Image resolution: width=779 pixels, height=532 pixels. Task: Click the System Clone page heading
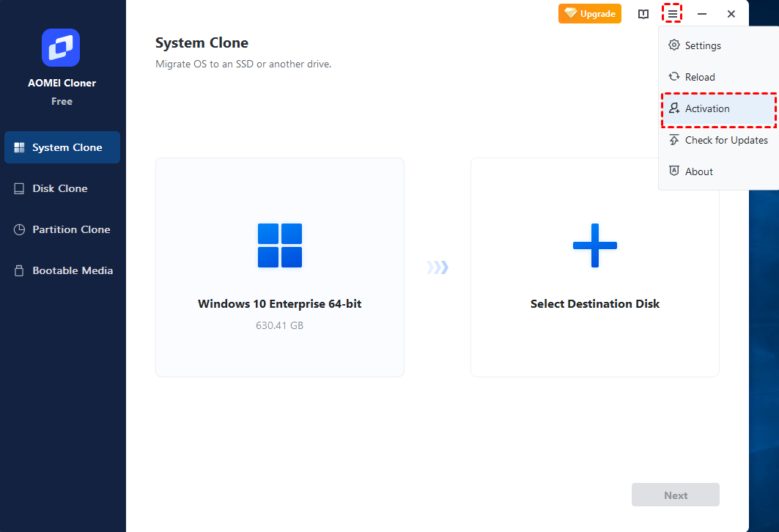click(202, 43)
